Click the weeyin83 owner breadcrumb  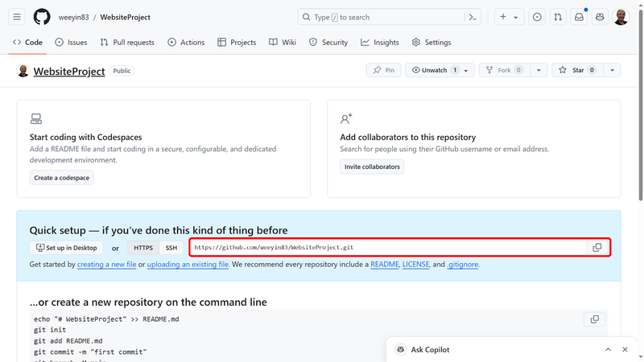click(73, 17)
